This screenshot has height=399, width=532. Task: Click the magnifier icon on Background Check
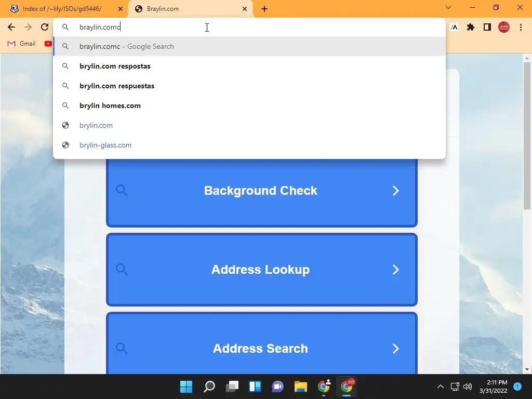click(122, 190)
